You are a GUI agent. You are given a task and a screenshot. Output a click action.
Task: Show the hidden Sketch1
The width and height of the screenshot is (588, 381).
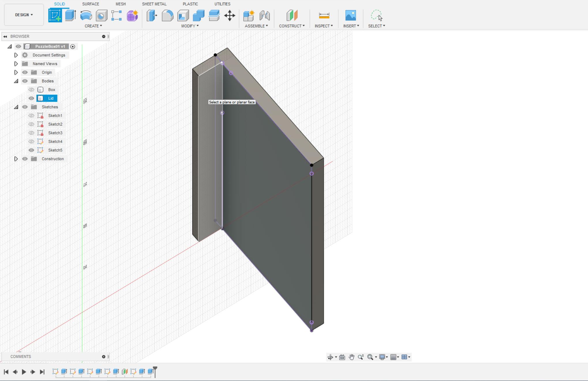click(31, 116)
